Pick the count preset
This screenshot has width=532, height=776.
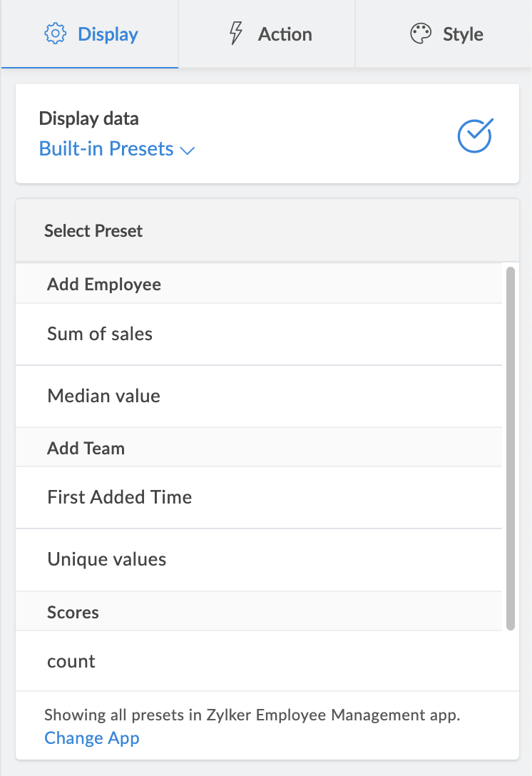(71, 661)
